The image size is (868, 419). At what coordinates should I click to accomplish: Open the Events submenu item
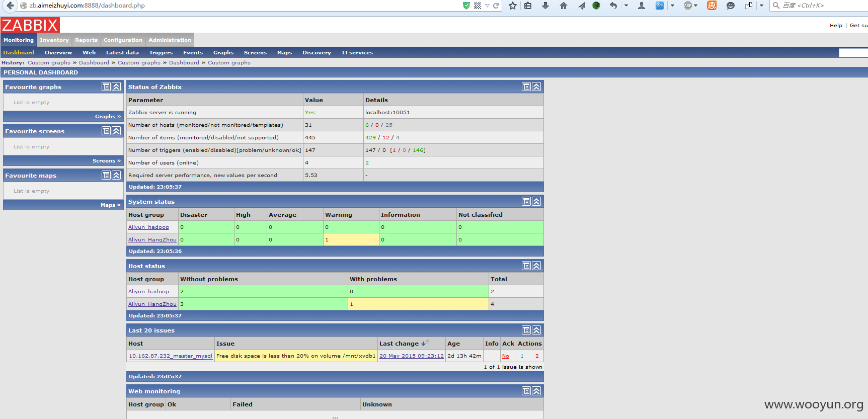[x=193, y=52]
